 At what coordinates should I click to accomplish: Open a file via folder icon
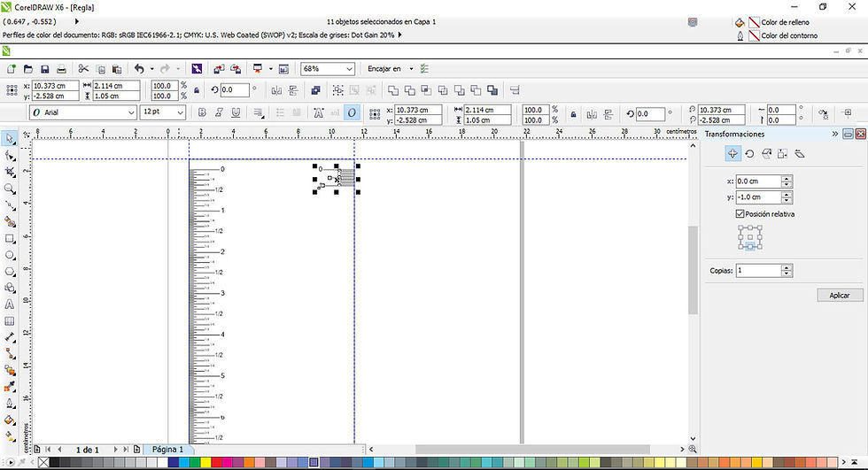coord(28,69)
